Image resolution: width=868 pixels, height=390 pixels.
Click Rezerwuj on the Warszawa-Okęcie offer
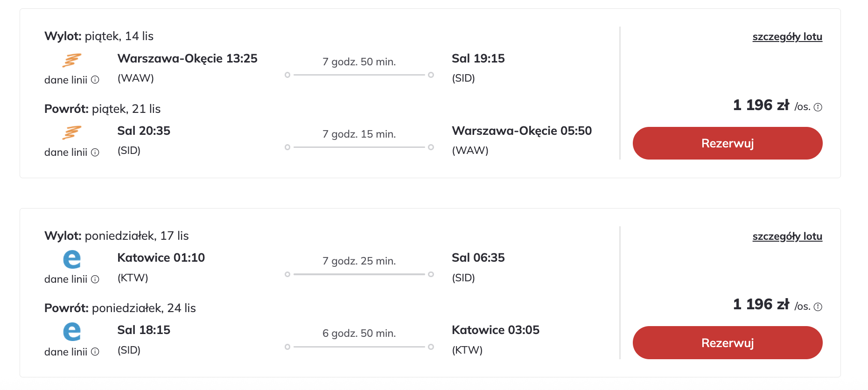727,143
